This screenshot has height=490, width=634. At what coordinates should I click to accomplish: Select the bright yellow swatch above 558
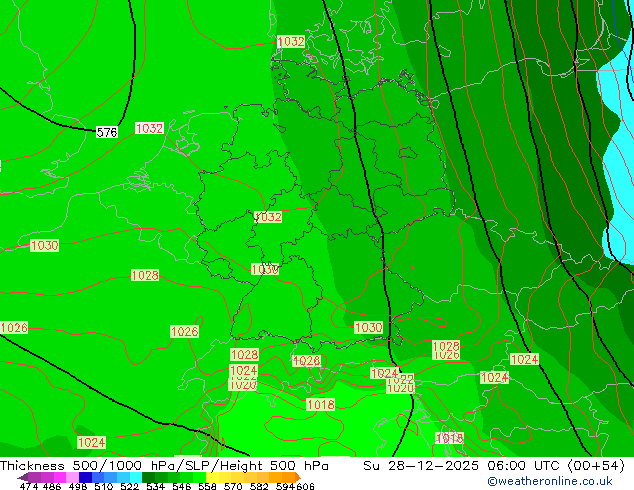tap(212, 477)
